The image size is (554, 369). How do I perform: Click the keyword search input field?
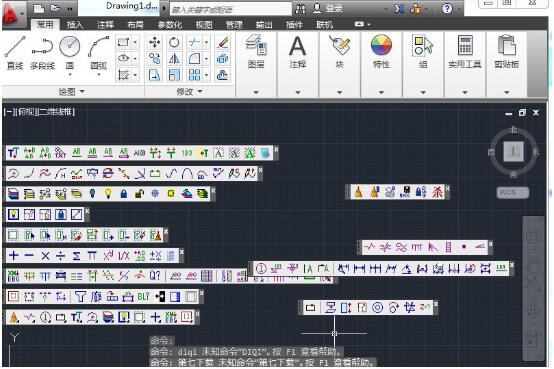pyautogui.click(x=231, y=8)
